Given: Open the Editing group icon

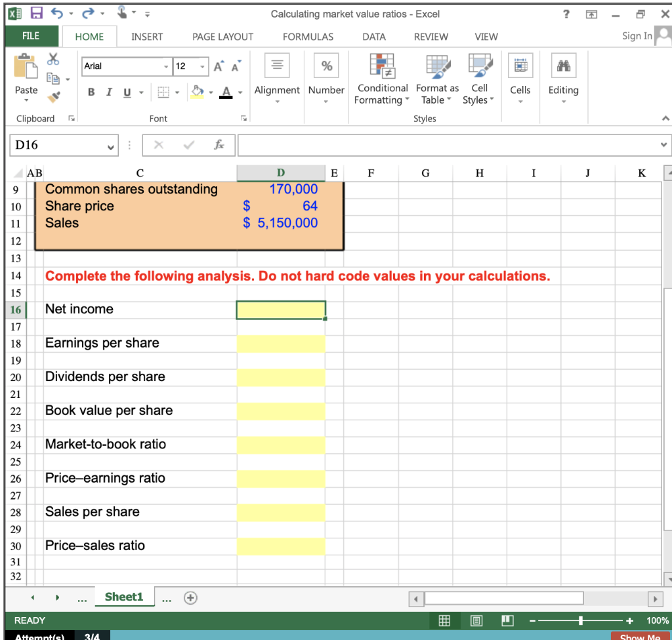Looking at the screenshot, I should [562, 79].
